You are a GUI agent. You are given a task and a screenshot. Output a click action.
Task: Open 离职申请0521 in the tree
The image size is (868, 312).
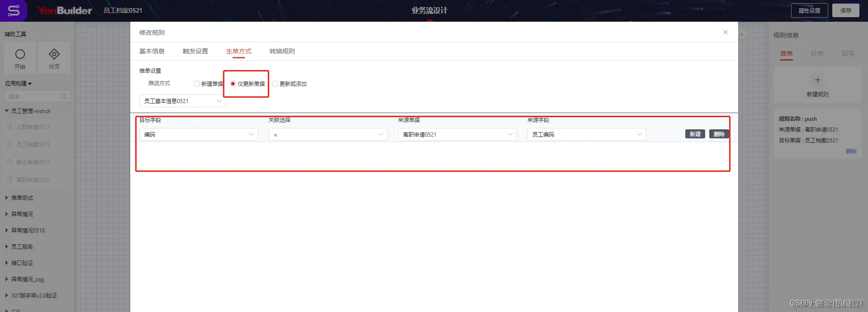click(33, 180)
